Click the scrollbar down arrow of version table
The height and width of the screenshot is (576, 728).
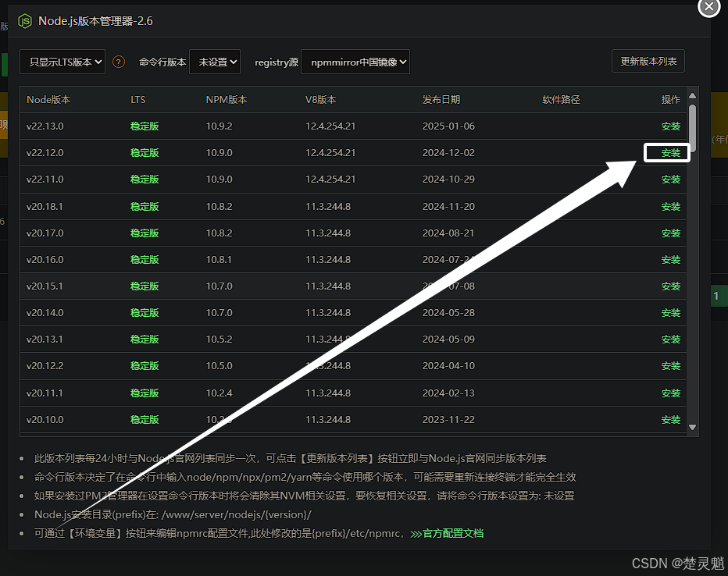(x=692, y=427)
